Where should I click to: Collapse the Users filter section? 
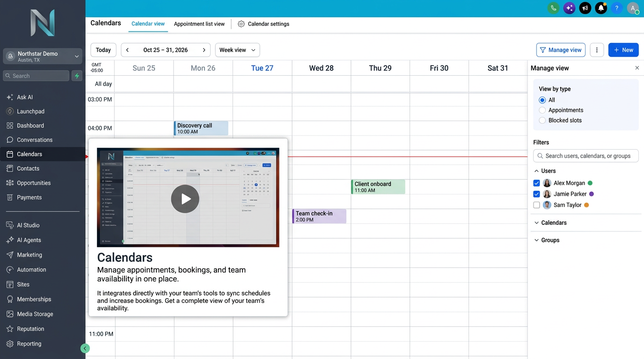[x=545, y=171]
